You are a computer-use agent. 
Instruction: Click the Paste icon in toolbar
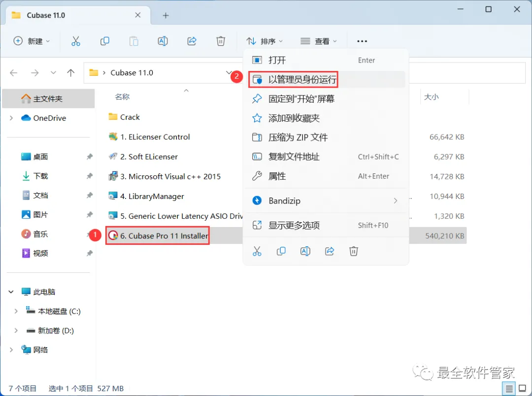coord(134,41)
